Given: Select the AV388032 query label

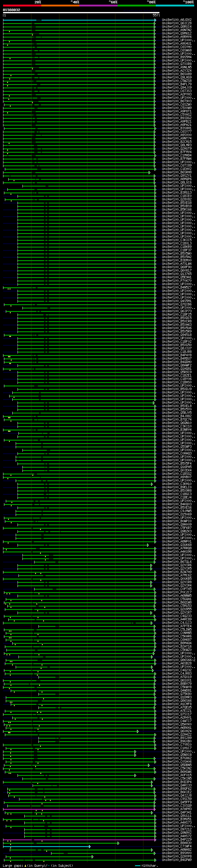Looking at the screenshot, I should [x=11, y=10].
